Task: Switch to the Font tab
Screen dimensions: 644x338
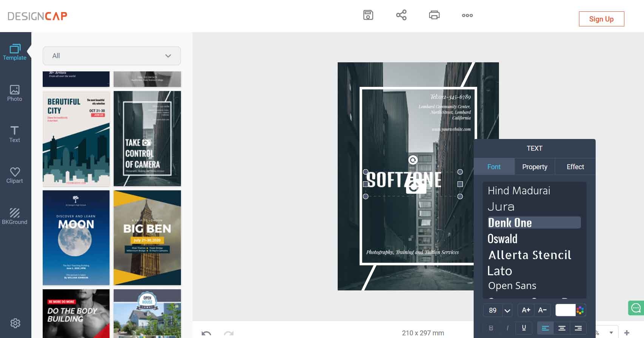Action: point(494,167)
